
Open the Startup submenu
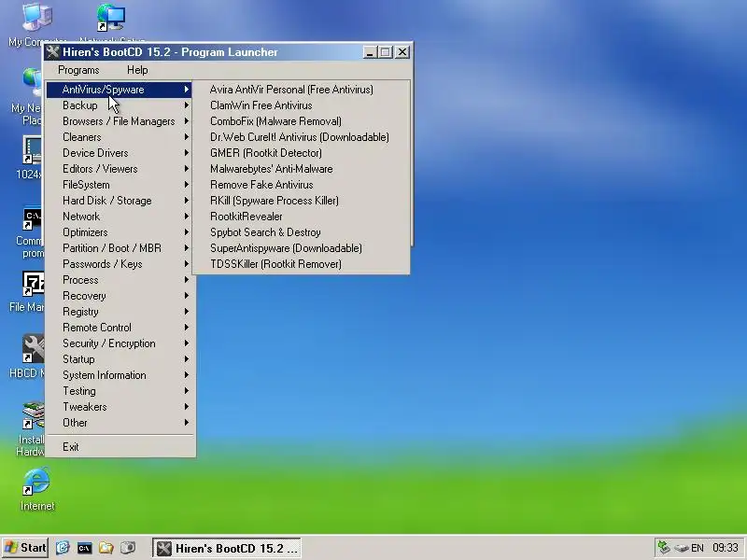(120, 359)
